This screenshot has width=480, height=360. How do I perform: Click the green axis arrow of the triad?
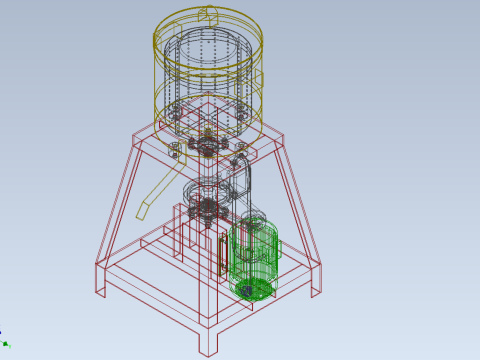pos(6,344)
